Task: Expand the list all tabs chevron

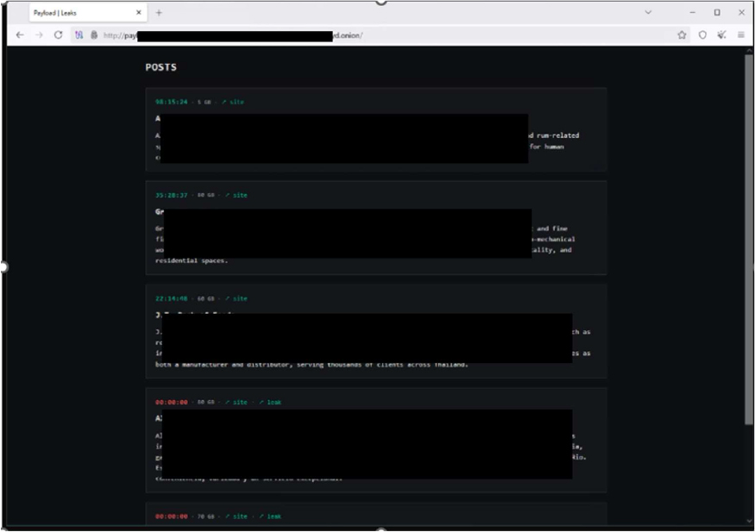Action: tap(648, 13)
